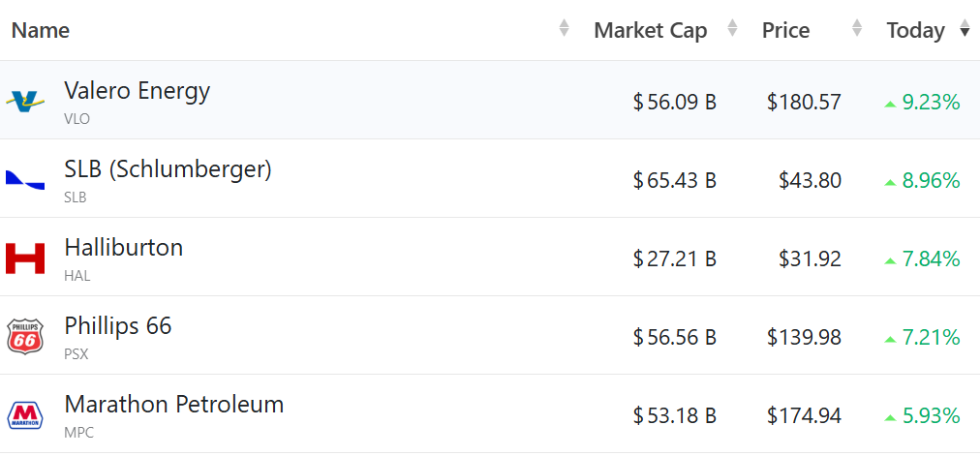
Task: Click the Market Cap column header
Action: tap(650, 30)
